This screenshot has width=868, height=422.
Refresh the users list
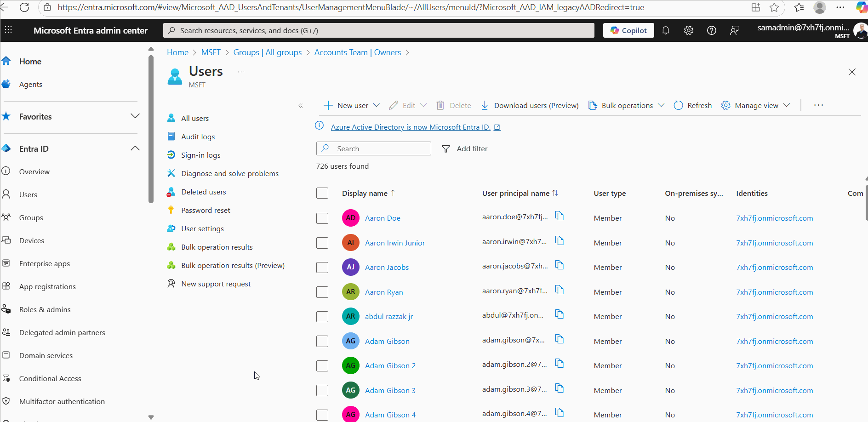point(692,105)
